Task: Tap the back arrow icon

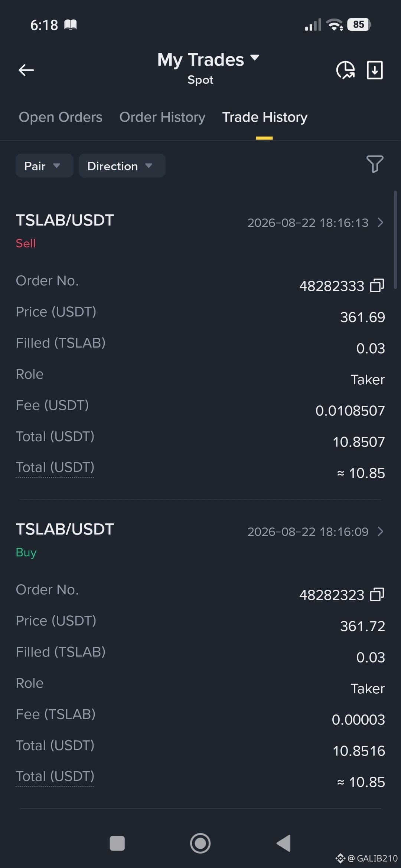Action: (x=26, y=70)
